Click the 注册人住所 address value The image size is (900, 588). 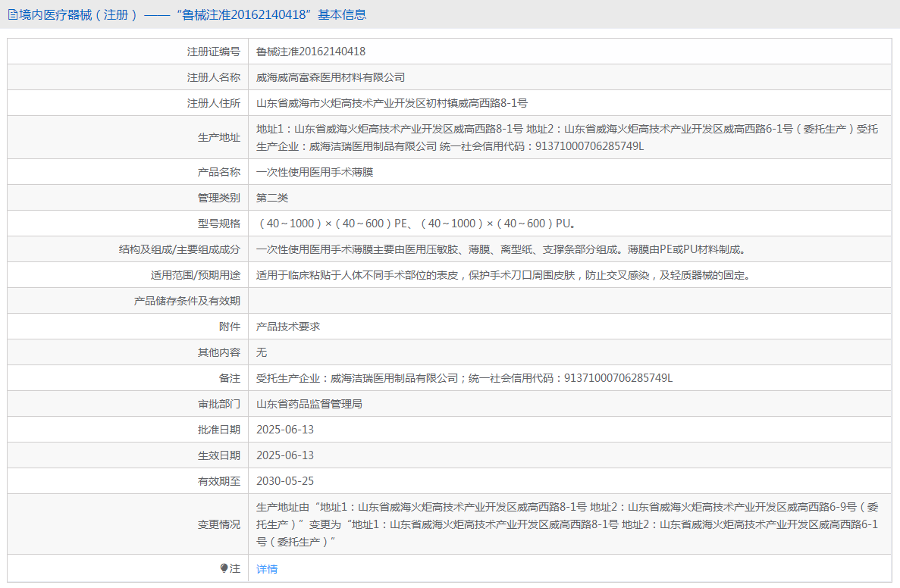tap(391, 103)
